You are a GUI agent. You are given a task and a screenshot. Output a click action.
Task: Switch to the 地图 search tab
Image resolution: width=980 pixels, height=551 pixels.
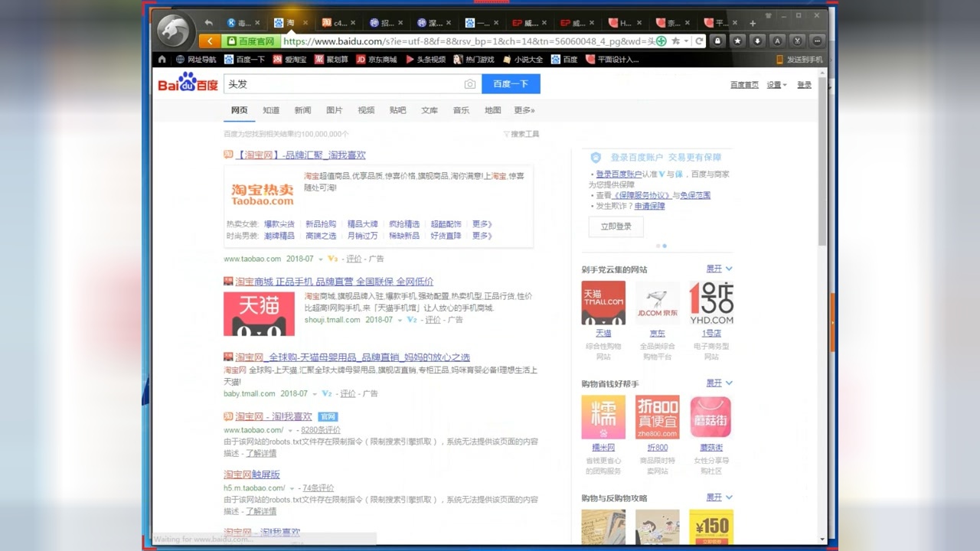493,110
